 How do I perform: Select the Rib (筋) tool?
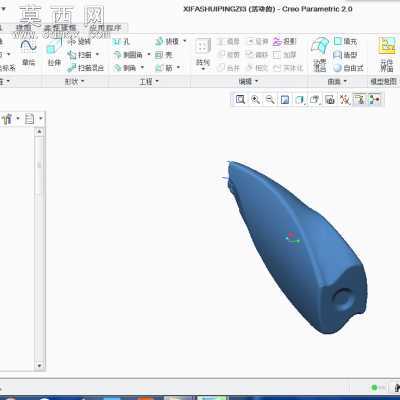[x=164, y=68]
